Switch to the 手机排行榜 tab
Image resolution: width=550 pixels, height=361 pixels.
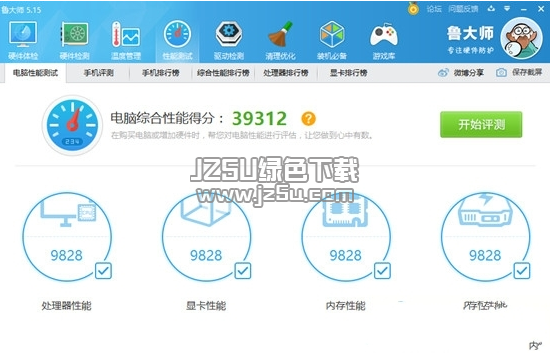coord(161,73)
